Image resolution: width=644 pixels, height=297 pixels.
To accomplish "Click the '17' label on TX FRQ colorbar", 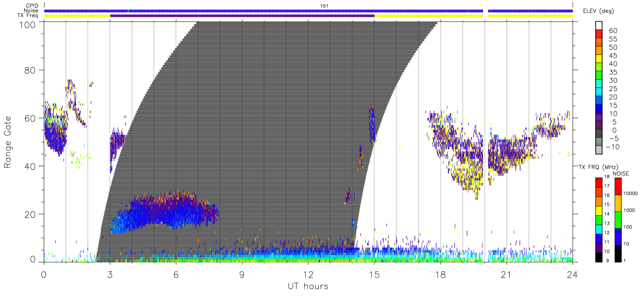I will click(607, 186).
